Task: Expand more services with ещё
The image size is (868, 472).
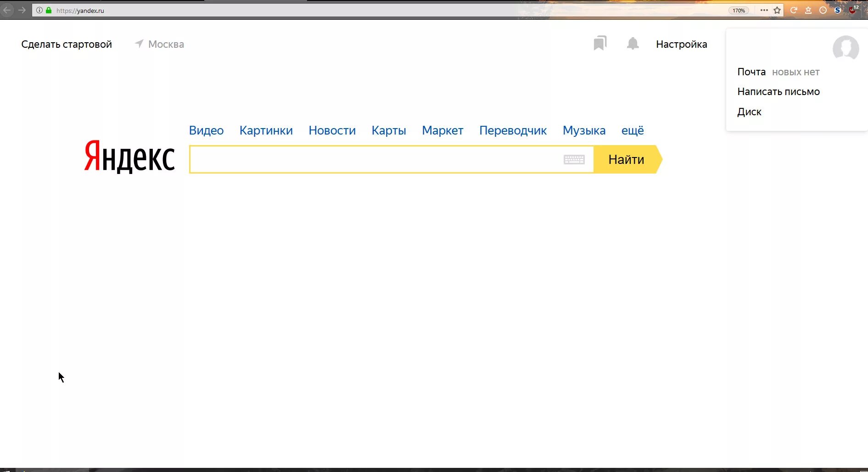Action: click(633, 130)
